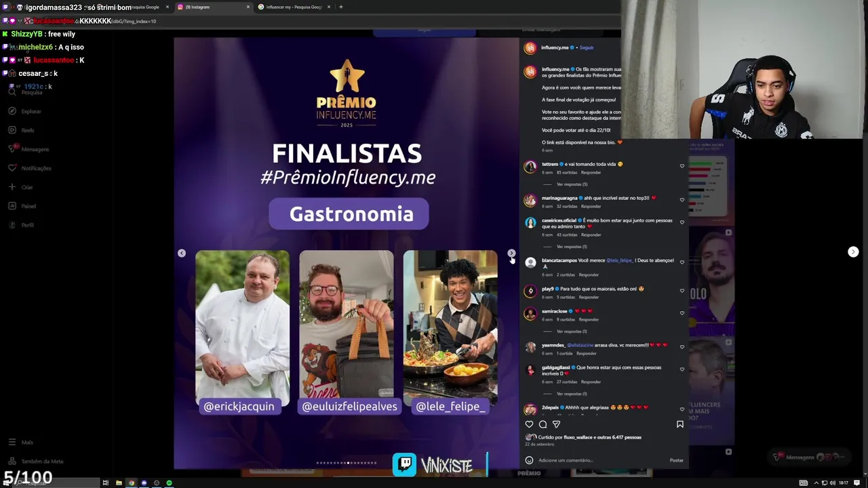Image resolution: width=868 pixels, height=488 pixels.
Task: Click the @erickjacquin finalist photo
Action: pyautogui.click(x=242, y=328)
